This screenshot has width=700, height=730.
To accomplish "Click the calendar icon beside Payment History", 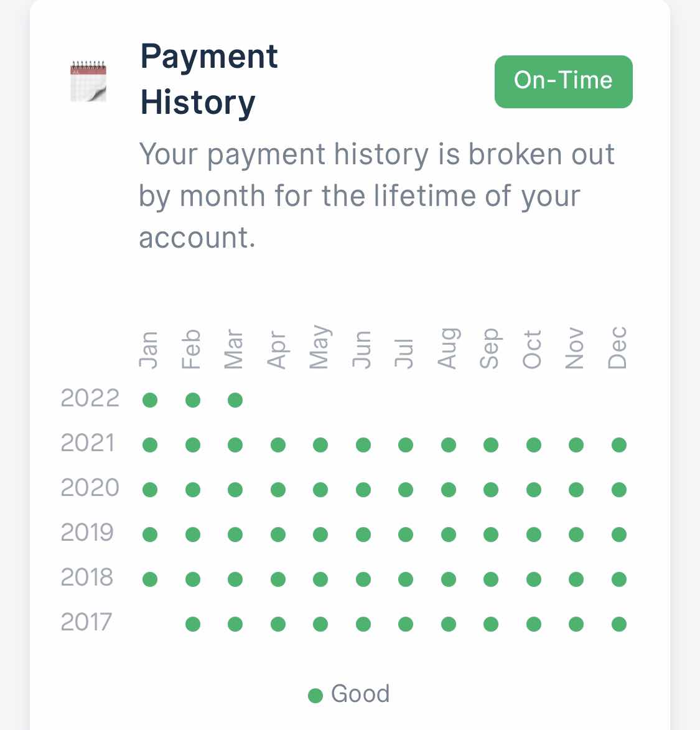I will coord(88,81).
